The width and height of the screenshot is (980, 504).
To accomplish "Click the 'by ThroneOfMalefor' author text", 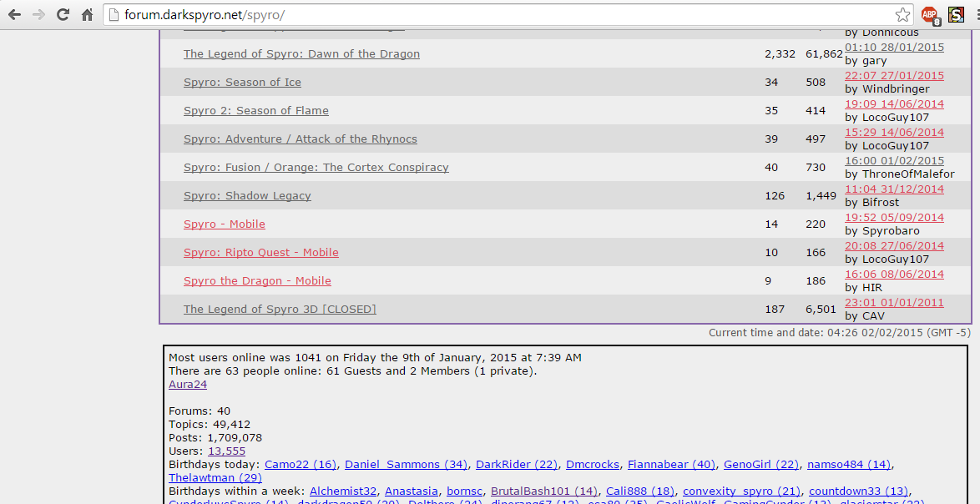I will pyautogui.click(x=899, y=174).
